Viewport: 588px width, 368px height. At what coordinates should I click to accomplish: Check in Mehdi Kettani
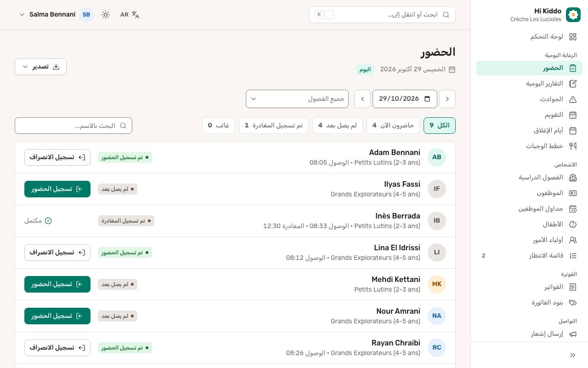coord(57,284)
